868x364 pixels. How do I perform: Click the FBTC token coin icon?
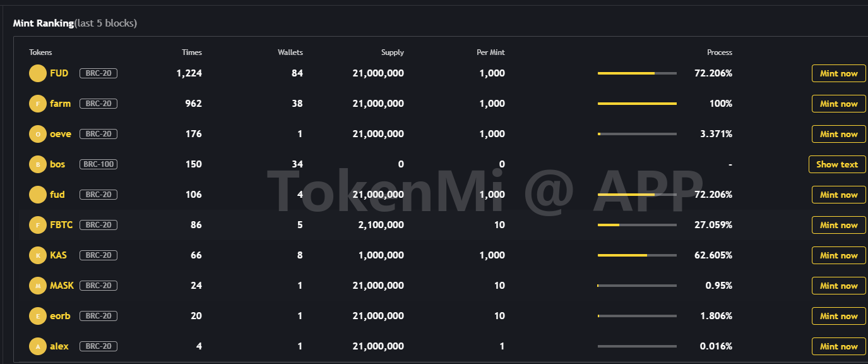click(x=38, y=225)
